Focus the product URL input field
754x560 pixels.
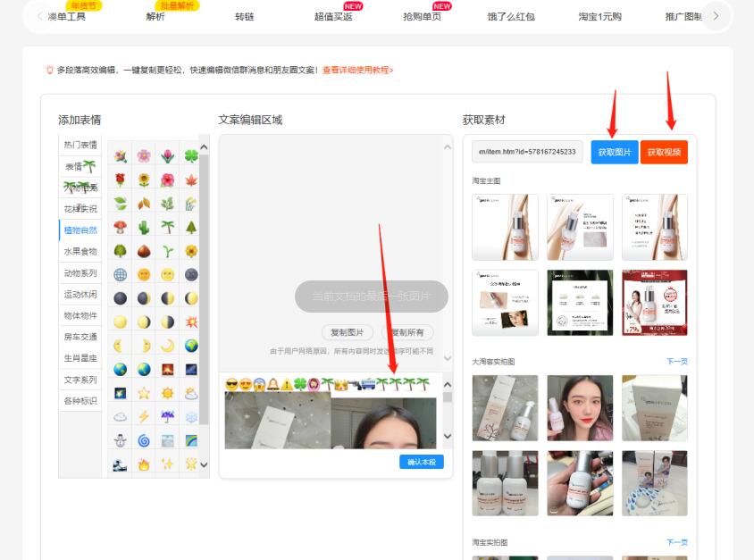coord(527,152)
